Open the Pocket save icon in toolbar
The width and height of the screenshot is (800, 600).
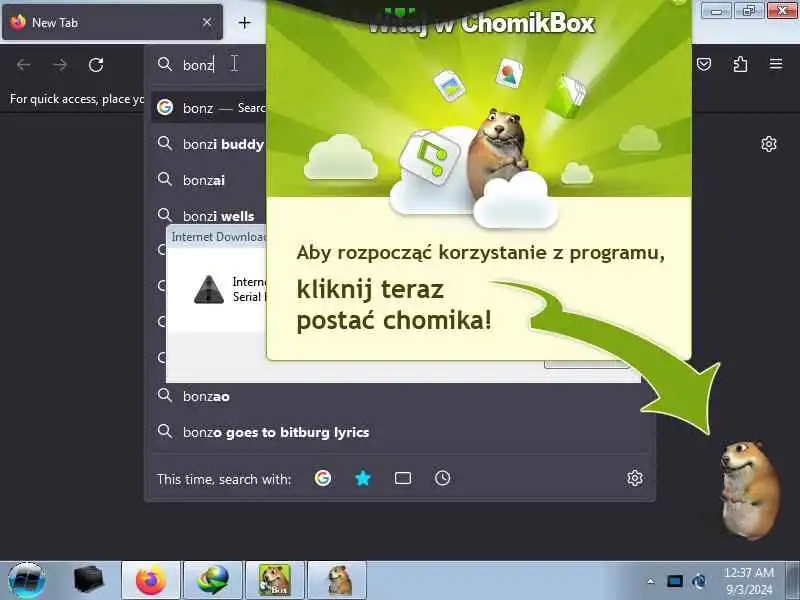(704, 64)
